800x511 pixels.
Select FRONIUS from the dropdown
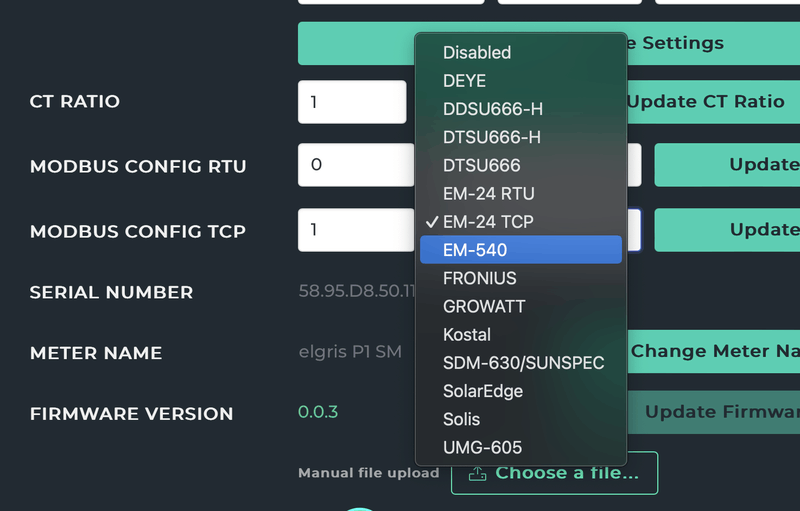pos(479,278)
